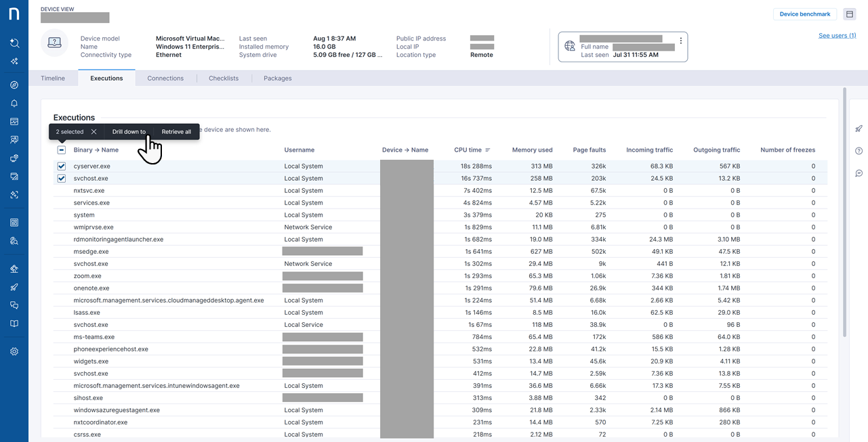Toggle the select-all checkbox in table header
868x442 pixels.
62,150
